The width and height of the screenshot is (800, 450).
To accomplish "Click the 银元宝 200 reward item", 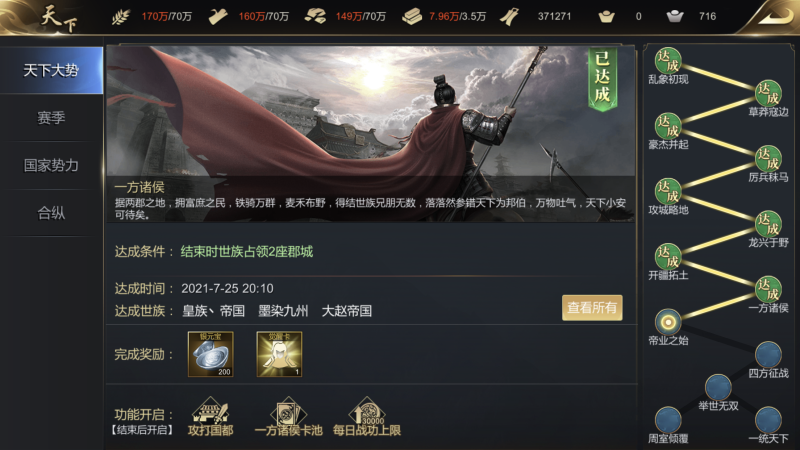I will coord(211,354).
